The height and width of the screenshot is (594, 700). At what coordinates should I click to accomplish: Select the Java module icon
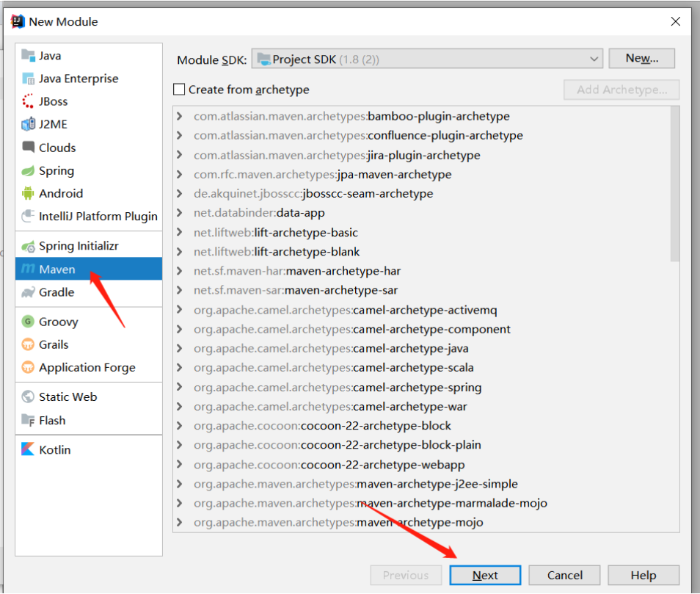point(28,56)
